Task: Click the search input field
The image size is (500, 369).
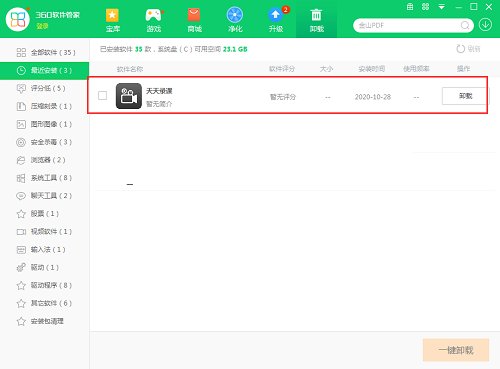Action: coord(408,25)
